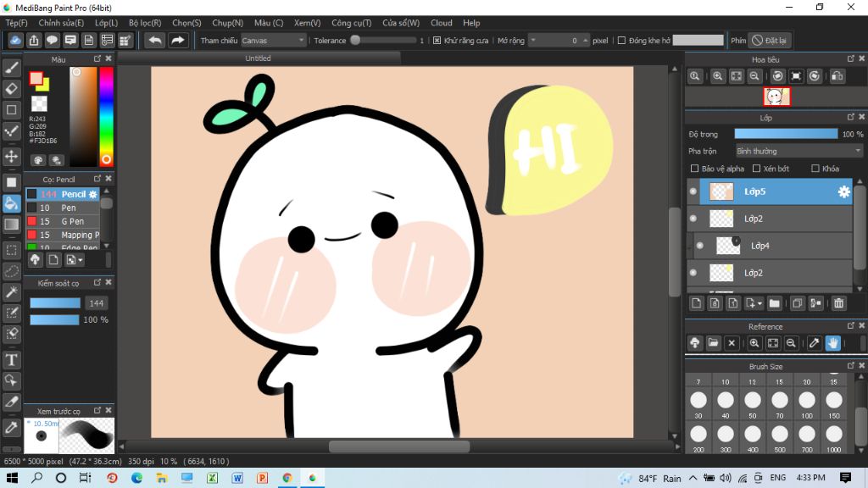868x488 pixels.
Task: Switch to the Untitled canvas tab
Action: 258,58
